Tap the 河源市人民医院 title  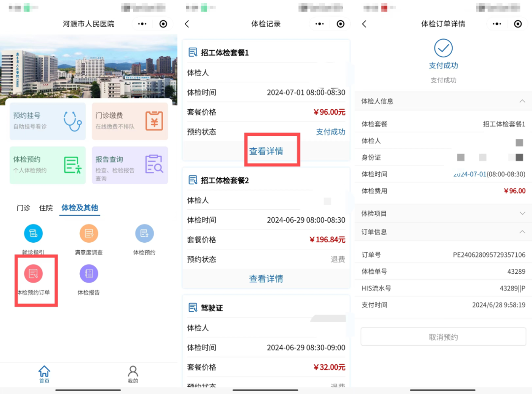[88, 24]
